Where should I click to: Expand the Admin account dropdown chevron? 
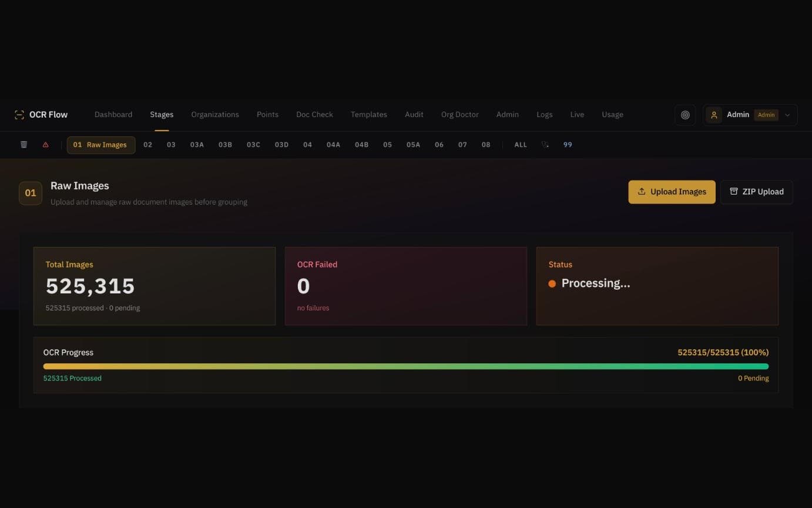[x=787, y=115]
